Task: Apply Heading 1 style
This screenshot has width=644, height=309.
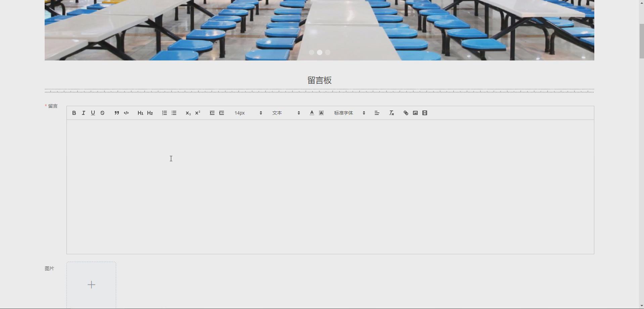Action: pyautogui.click(x=140, y=113)
